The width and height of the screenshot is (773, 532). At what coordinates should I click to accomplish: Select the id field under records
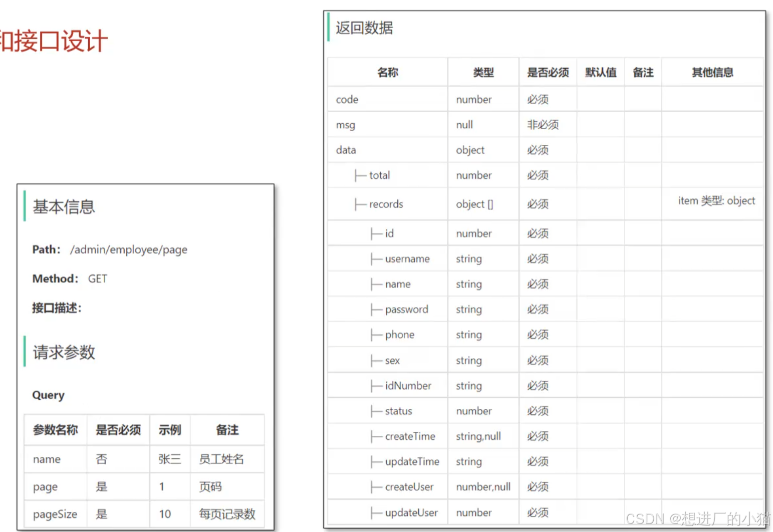389,233
